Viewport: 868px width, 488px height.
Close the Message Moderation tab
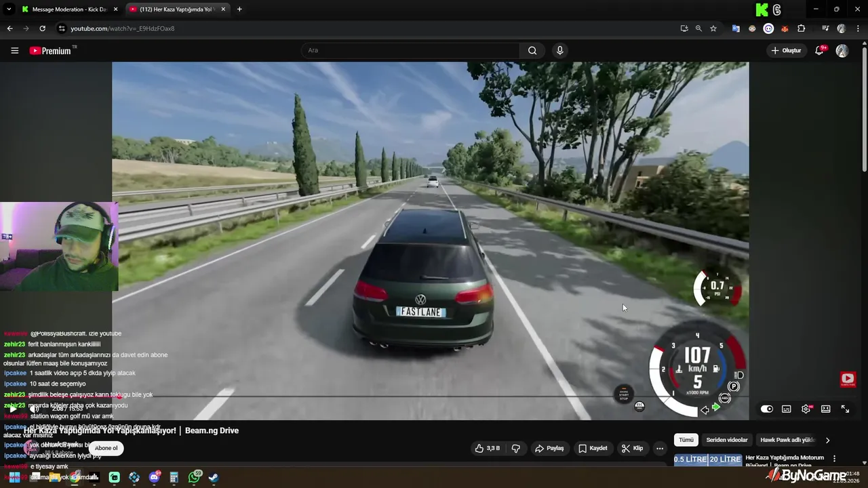(115, 9)
